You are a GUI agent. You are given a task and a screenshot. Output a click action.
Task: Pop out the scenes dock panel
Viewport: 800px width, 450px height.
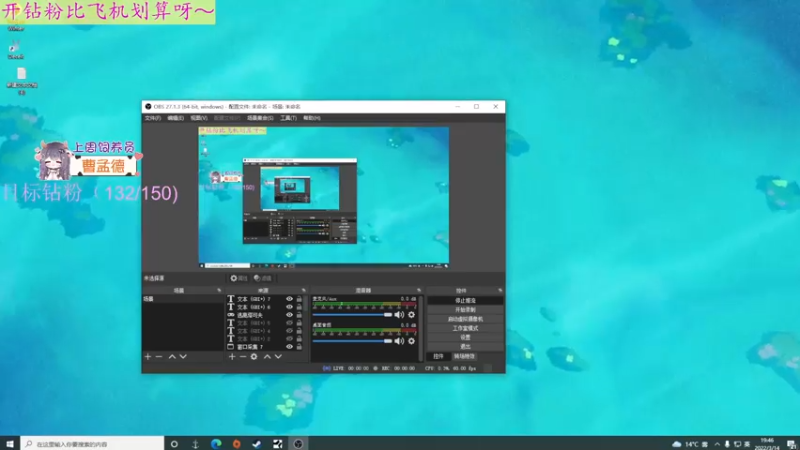tap(219, 290)
